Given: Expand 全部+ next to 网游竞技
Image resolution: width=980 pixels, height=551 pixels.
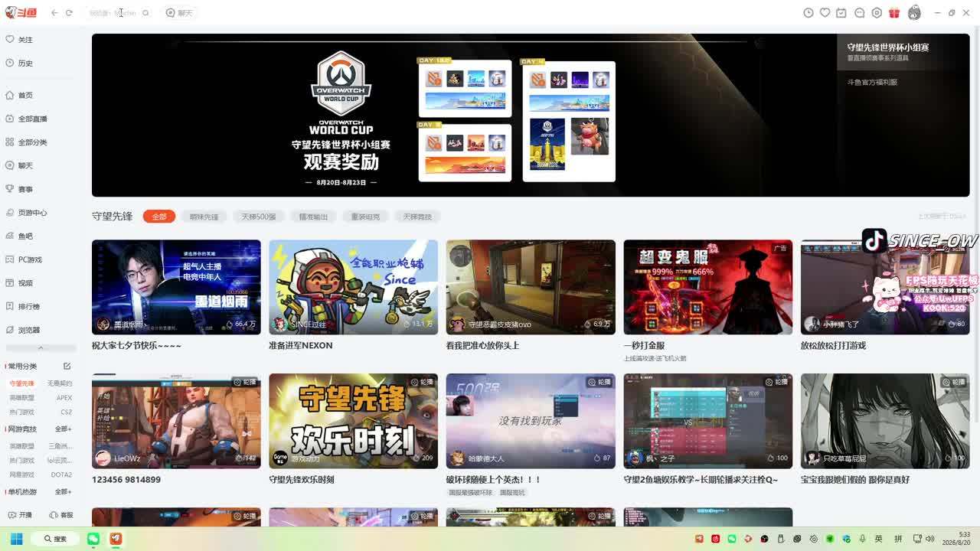Looking at the screenshot, I should (64, 429).
